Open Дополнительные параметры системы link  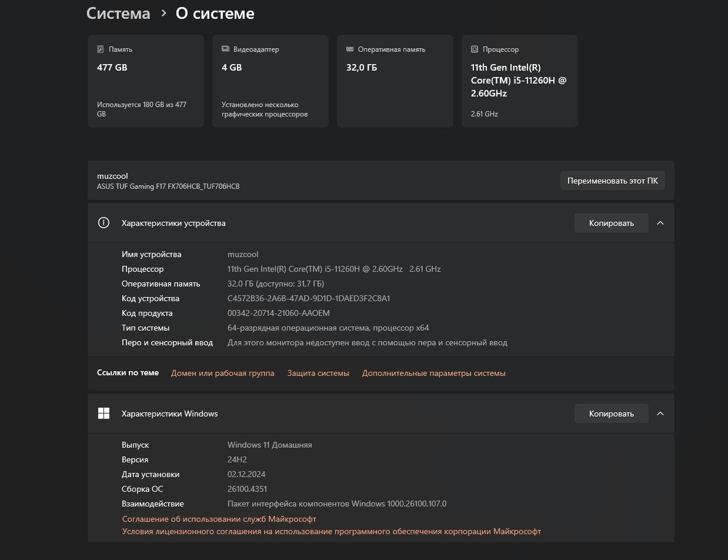coord(434,373)
